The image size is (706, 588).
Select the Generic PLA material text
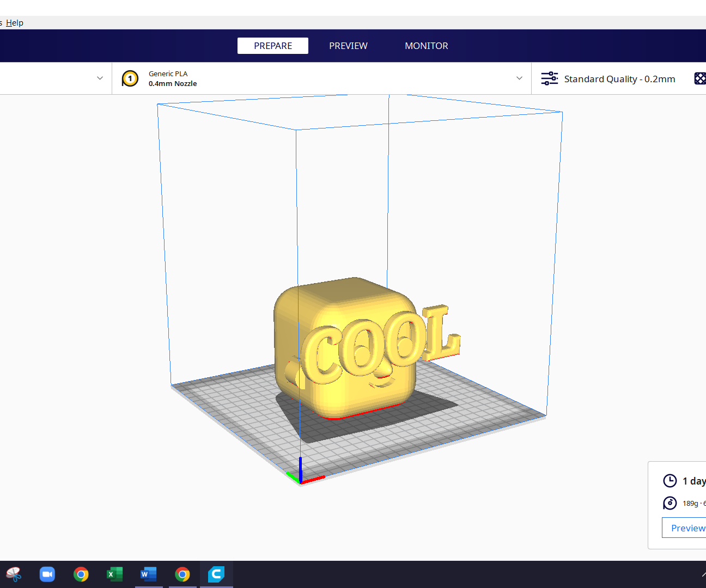click(168, 73)
